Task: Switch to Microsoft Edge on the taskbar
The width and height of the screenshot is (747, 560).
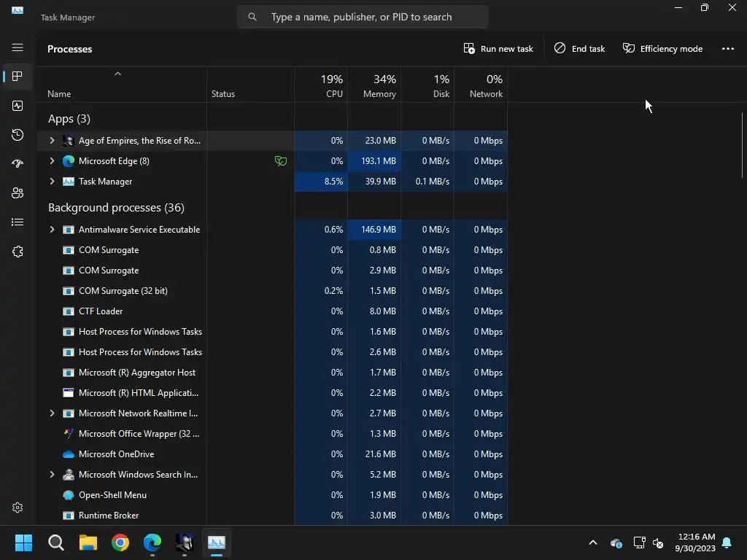Action: [x=152, y=542]
